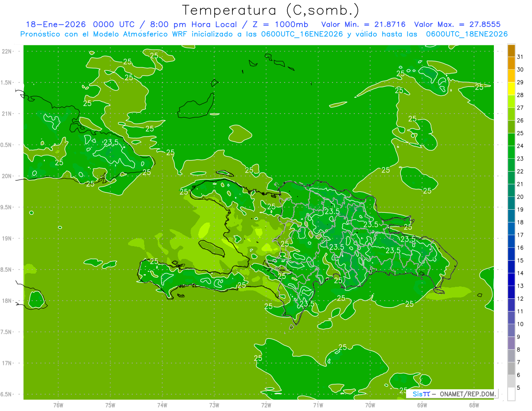Click the '73W' longitude axis label

tap(214, 405)
